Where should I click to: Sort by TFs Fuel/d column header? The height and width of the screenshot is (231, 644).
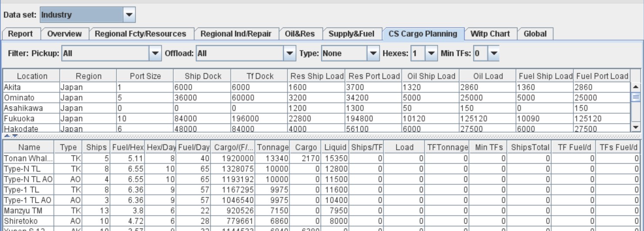[618, 147]
